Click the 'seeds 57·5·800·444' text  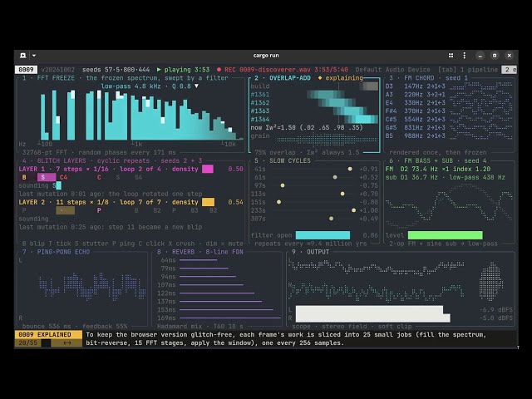pyautogui.click(x=116, y=70)
